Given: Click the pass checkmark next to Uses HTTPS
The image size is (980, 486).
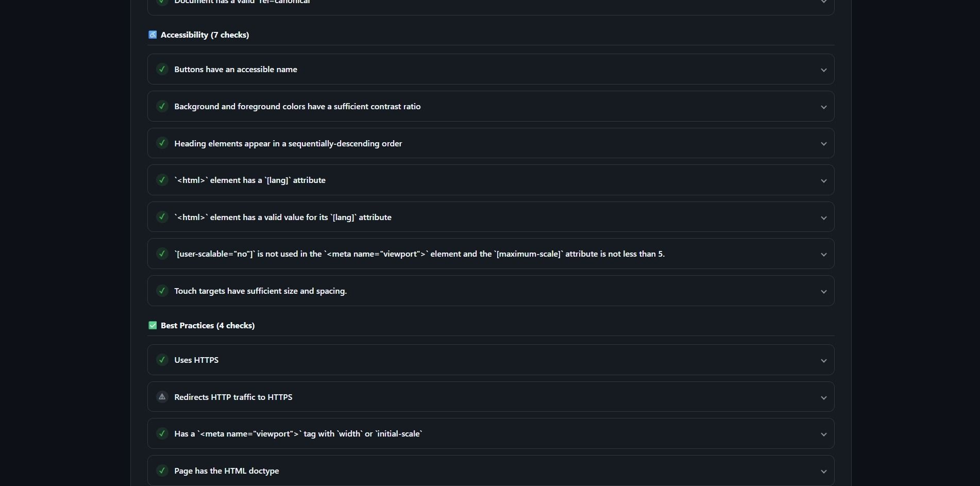Looking at the screenshot, I should tap(162, 360).
